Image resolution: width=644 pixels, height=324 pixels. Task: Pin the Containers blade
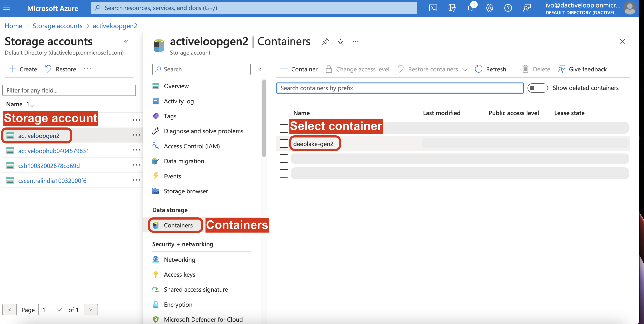[x=325, y=42]
